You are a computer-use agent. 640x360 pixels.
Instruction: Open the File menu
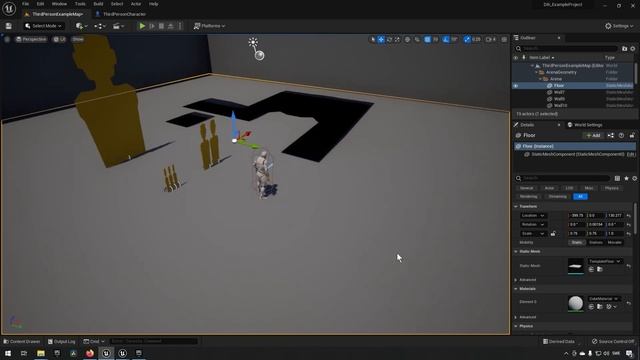(25, 4)
